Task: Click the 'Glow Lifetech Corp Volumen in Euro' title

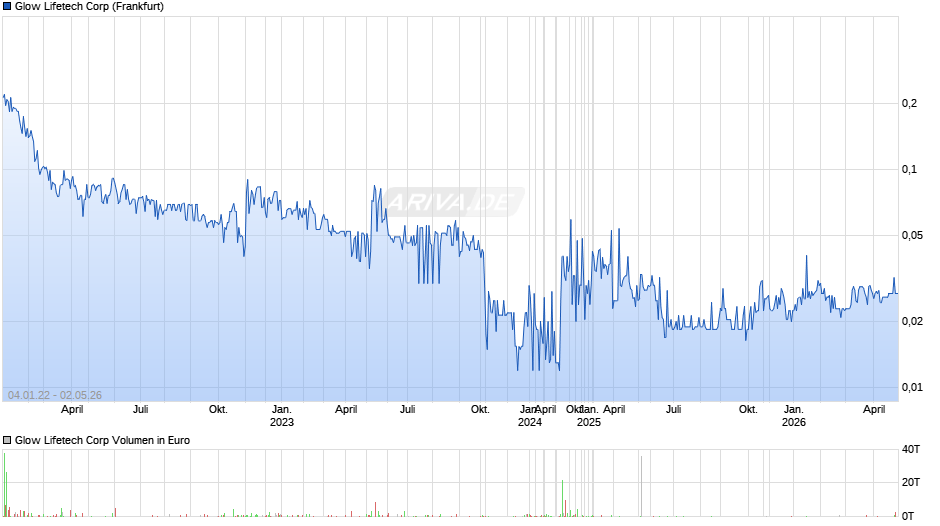Action: (103, 440)
